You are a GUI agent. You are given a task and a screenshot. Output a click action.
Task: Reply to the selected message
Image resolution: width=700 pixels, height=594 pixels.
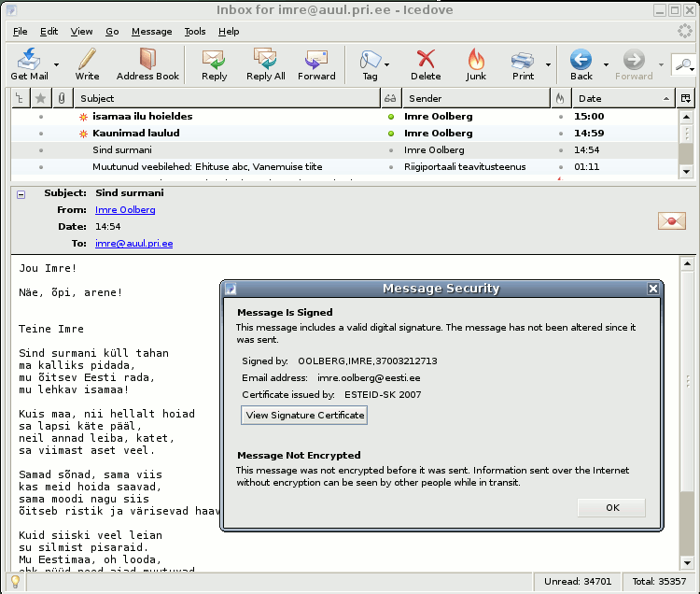tap(215, 64)
